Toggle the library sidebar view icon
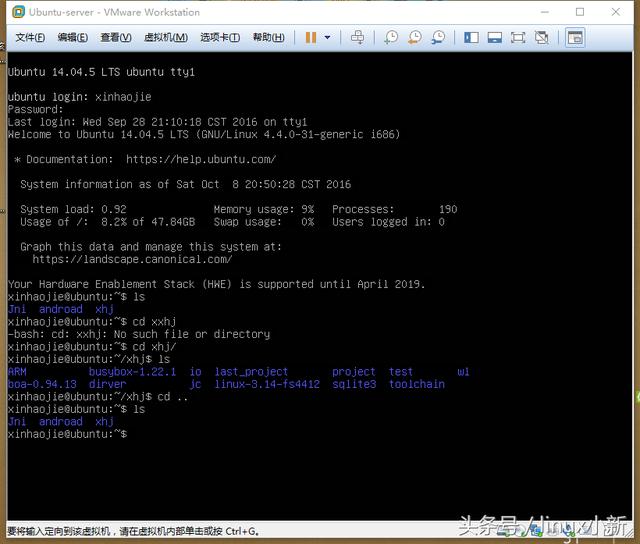The width and height of the screenshot is (640, 544). point(470,37)
